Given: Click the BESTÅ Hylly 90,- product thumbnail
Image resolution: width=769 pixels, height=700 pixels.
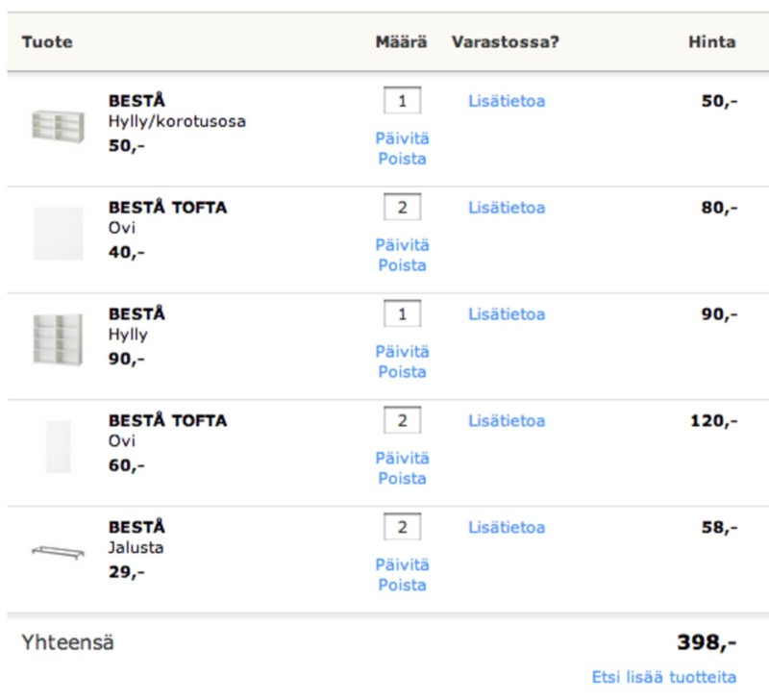Looking at the screenshot, I should pos(59,339).
